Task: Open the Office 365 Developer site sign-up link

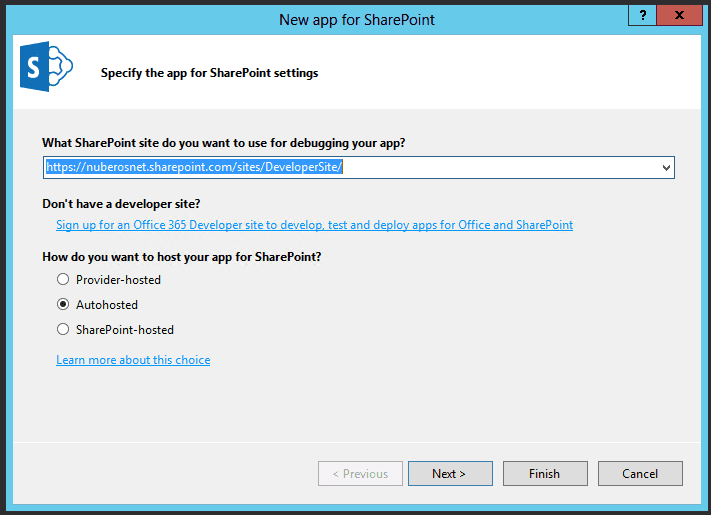Action: pos(314,225)
